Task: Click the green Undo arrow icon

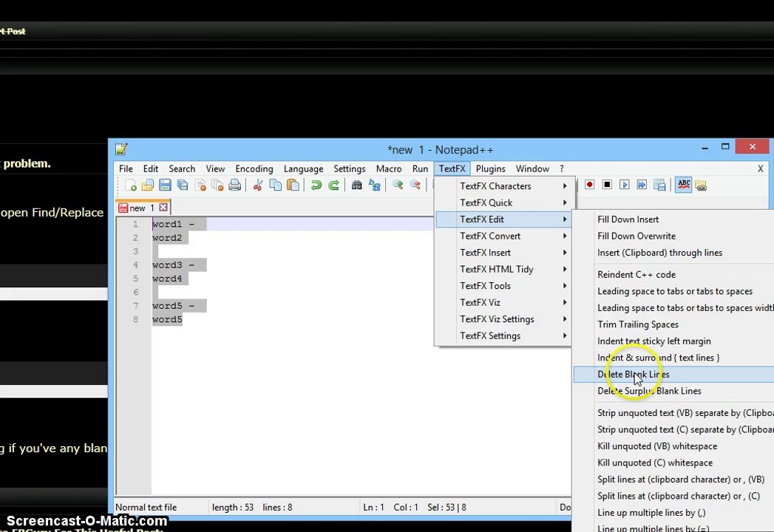Action: 316,185
